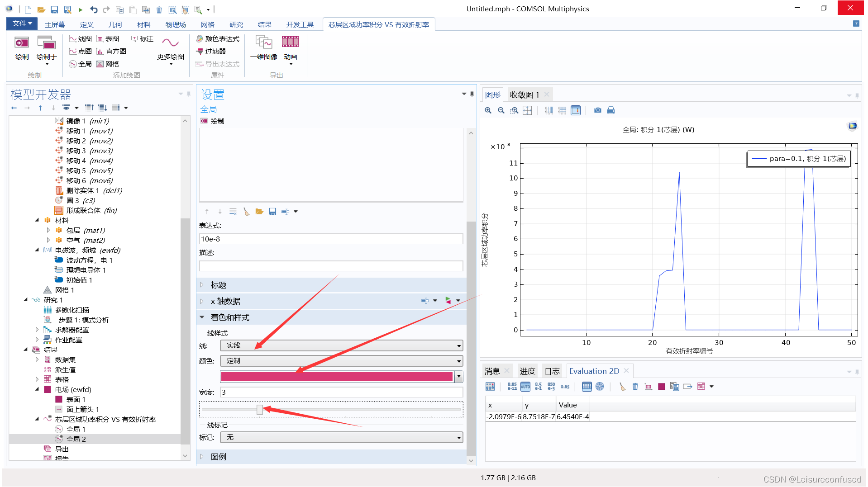Screen dimensions: 868x487
Task: Click the line width slider handle
Action: click(259, 410)
